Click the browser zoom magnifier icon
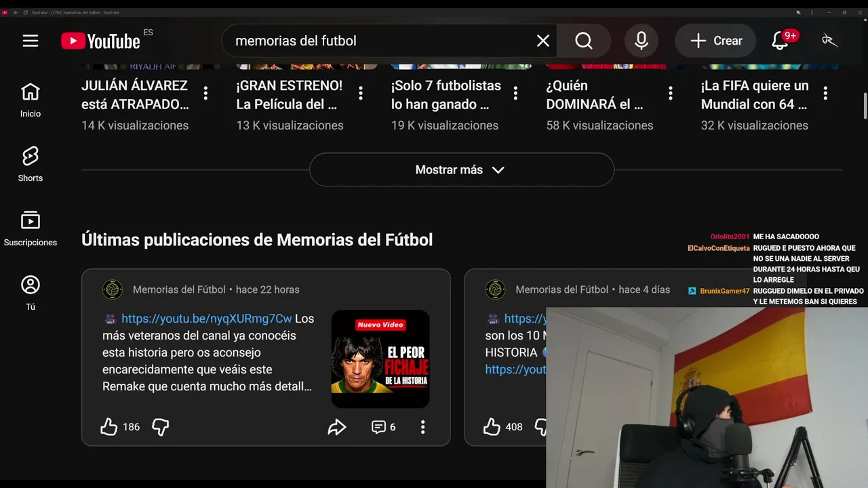 pyautogui.click(x=799, y=12)
